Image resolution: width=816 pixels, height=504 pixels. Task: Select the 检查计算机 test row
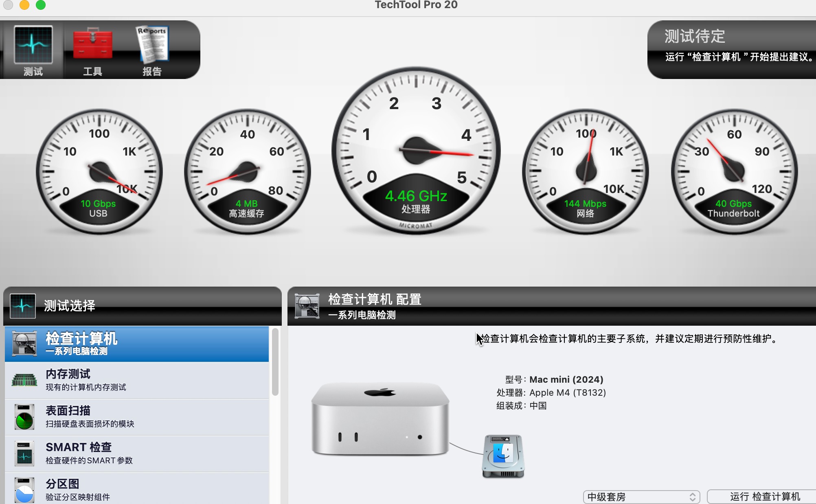[x=137, y=344]
